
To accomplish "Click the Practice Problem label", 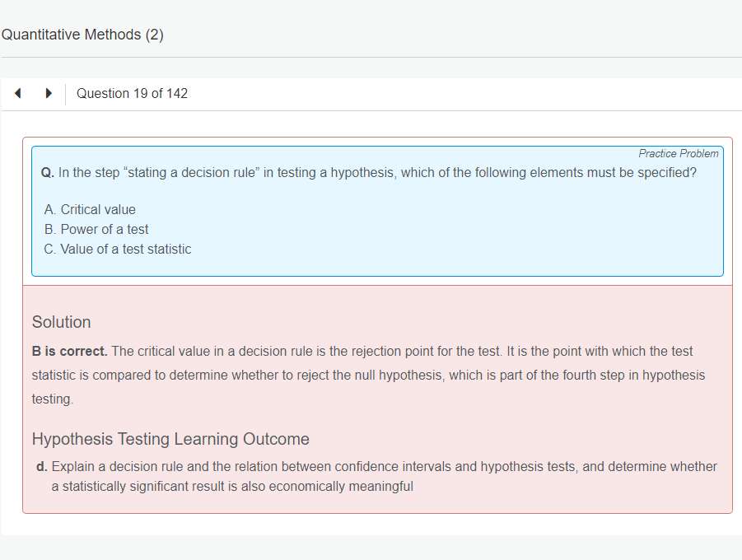I will point(678,154).
